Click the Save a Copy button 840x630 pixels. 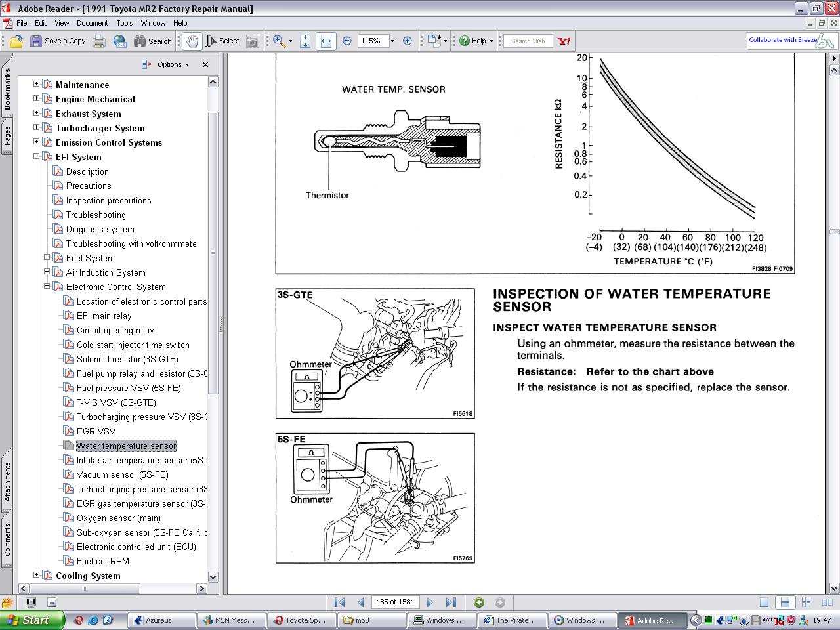coord(58,41)
